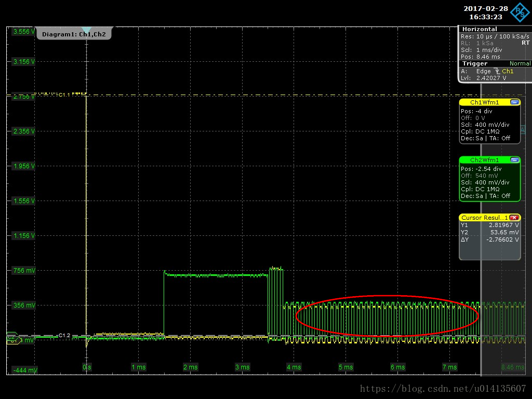The image size is (532, 399).
Task: Click the 0 s time axis label
Action: coord(87,367)
